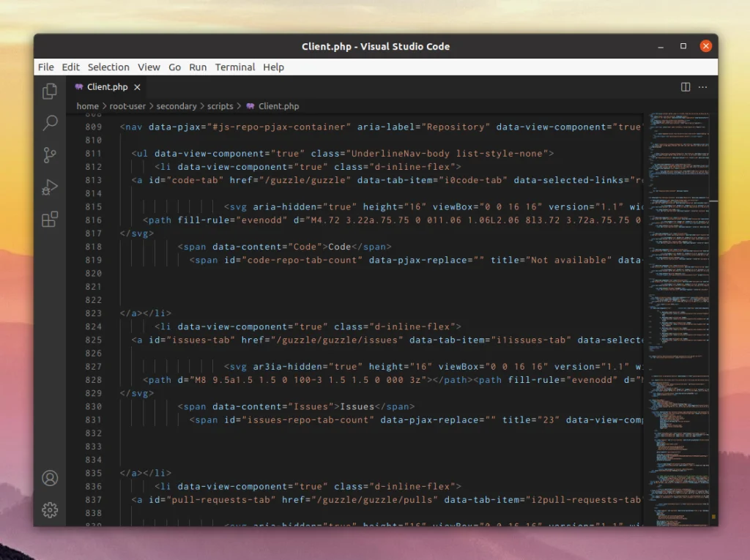Viewport: 750px width, 560px height.
Task: Click the 'root-user' breadcrumb segment
Action: [127, 106]
